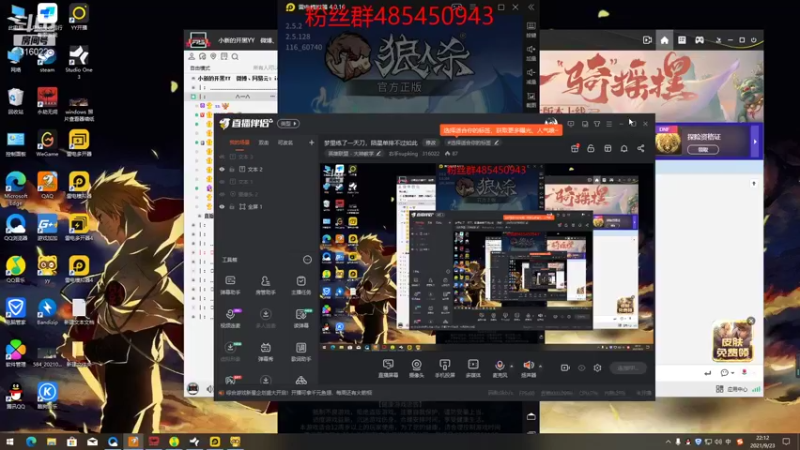Open the search icon in YY window
This screenshot has width=800, height=450.
coord(235,57)
